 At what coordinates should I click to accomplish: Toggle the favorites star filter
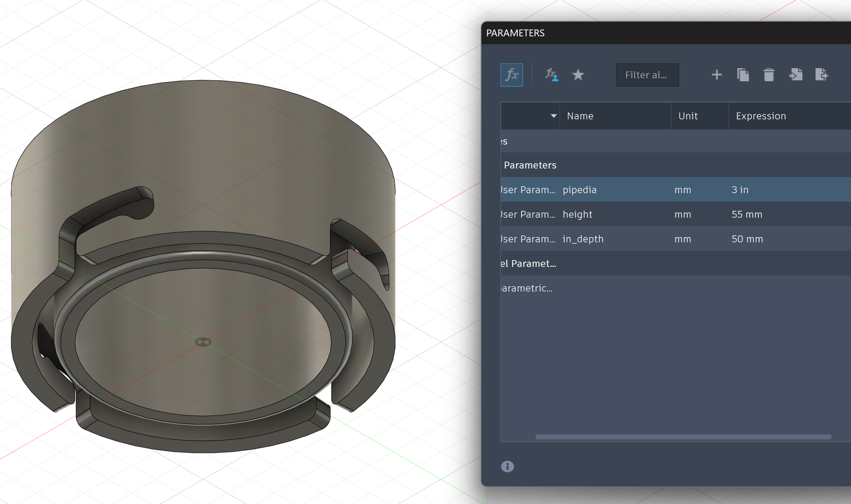coord(578,75)
